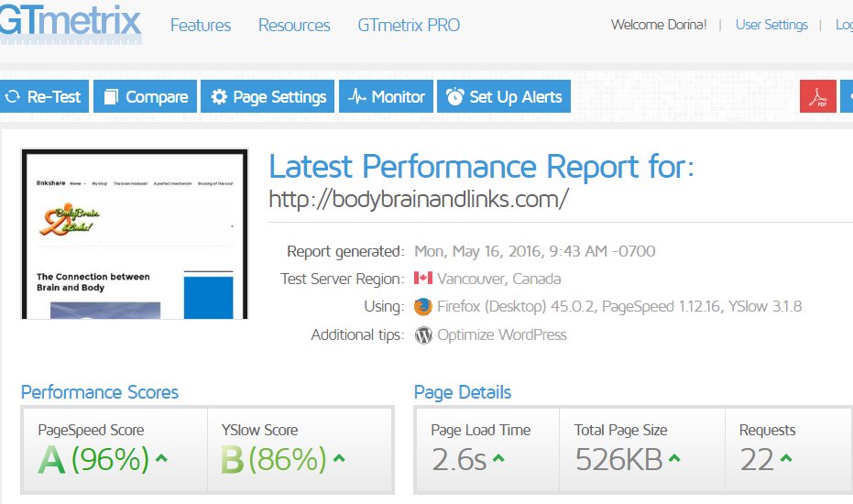The image size is (853, 504).
Task: Click the Latest Performance Report for heading
Action: pyautogui.click(x=481, y=166)
